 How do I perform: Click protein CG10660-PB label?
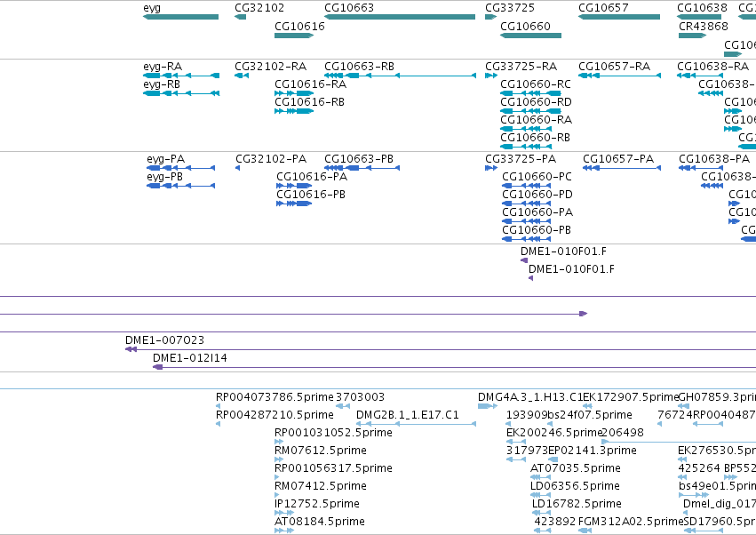[537, 230]
